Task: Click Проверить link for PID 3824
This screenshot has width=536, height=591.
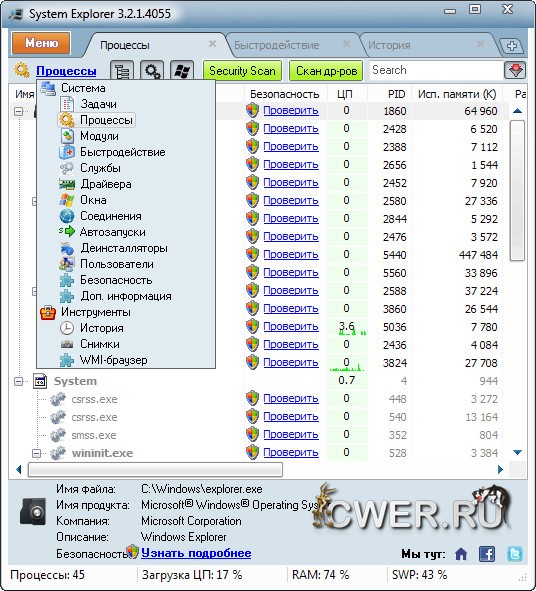Action: [291, 362]
